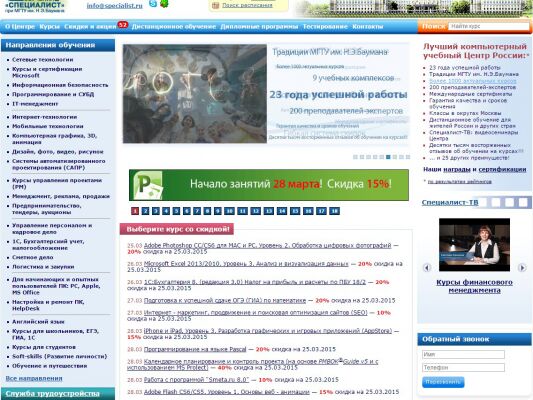Focus the Телефон callback field

tap(463, 367)
